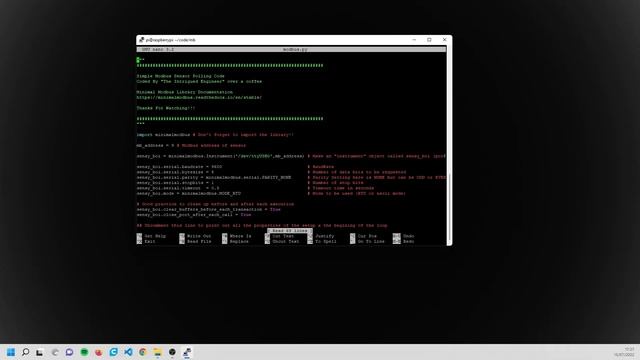Open Task View from the taskbar

click(x=40, y=352)
